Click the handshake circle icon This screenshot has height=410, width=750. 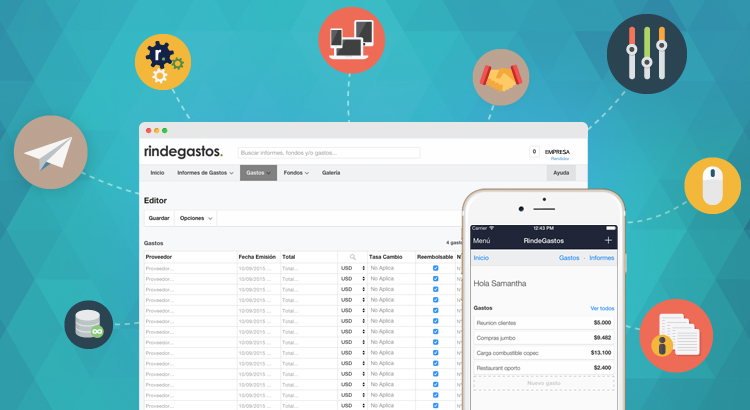point(501,78)
